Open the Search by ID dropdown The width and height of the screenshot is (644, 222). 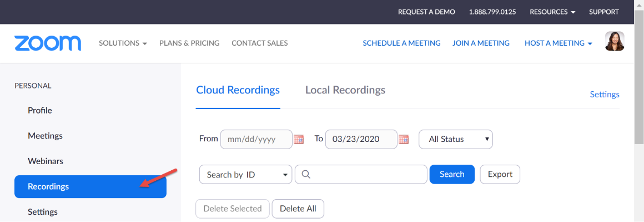tap(245, 174)
